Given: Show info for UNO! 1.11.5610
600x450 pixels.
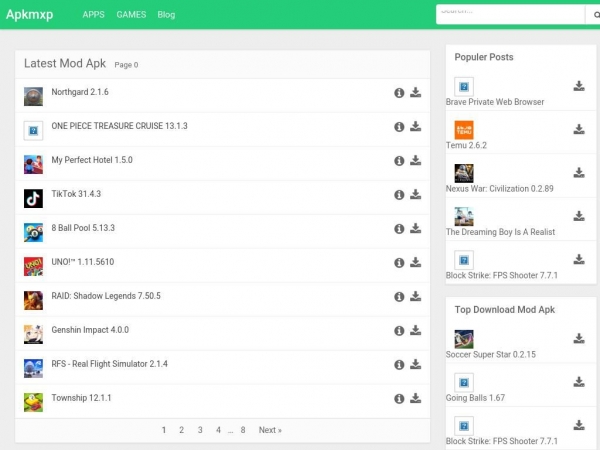Looking at the screenshot, I should 399,263.
